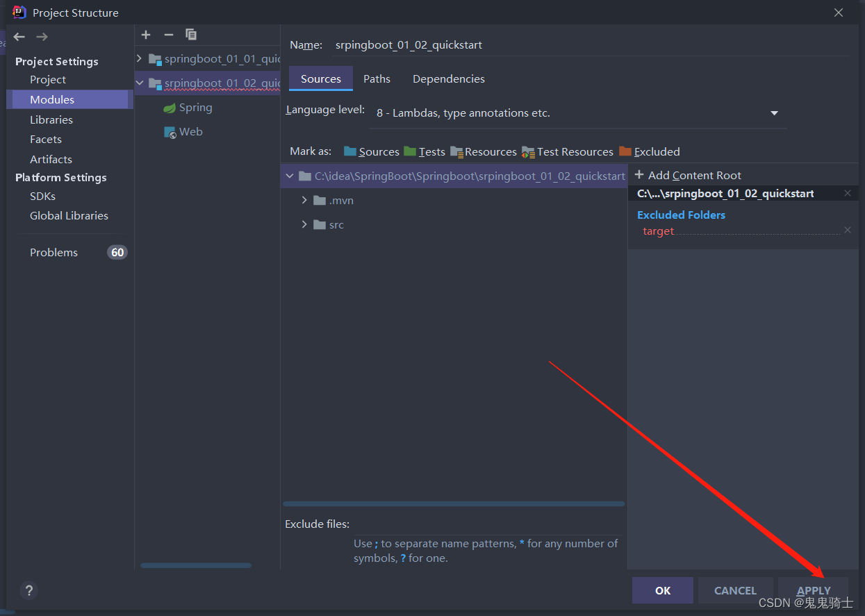The image size is (865, 616).
Task: Copy the selected module icon
Action: tap(191, 35)
